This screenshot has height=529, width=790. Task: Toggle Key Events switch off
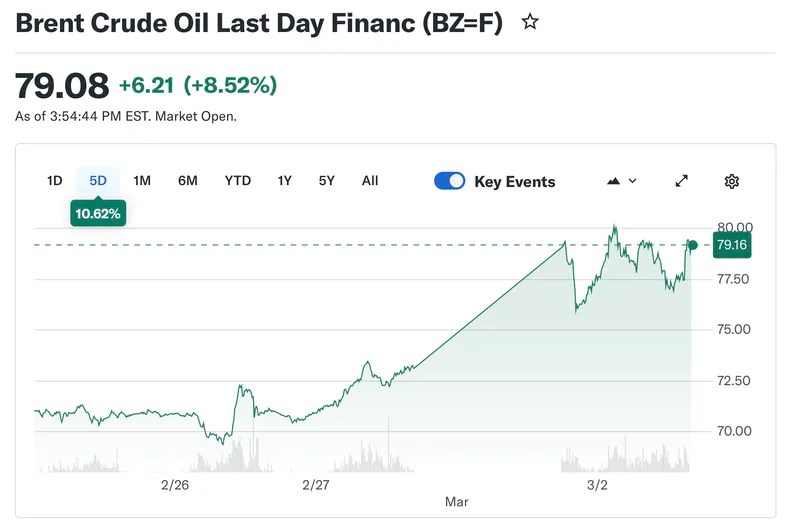click(x=450, y=181)
